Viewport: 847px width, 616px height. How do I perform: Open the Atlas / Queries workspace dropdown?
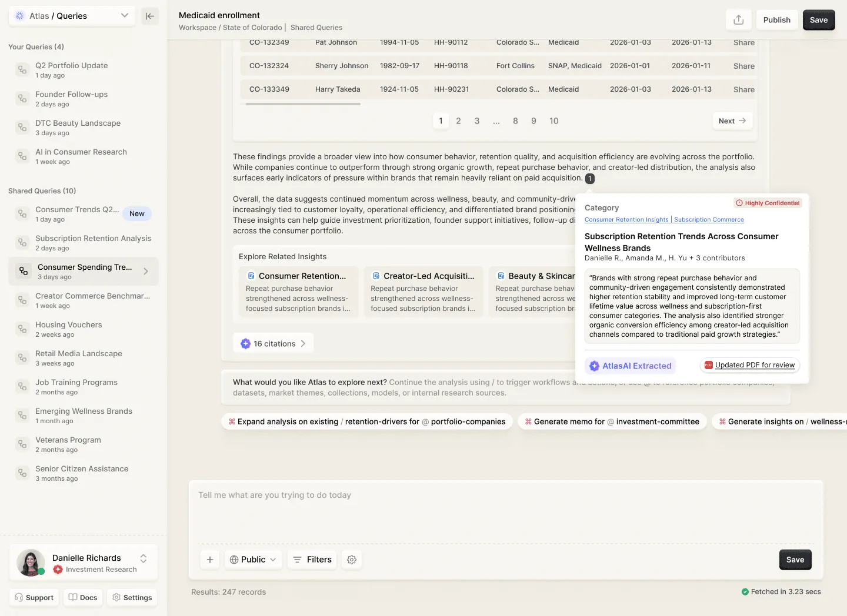tap(72, 16)
